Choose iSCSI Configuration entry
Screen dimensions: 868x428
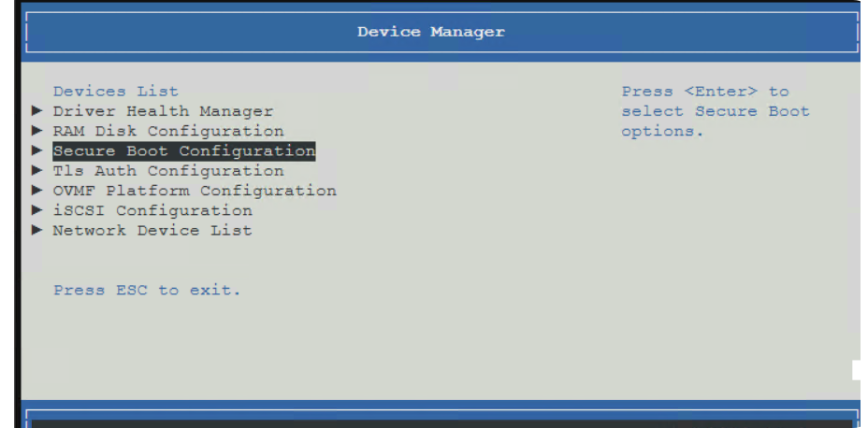coord(152,210)
